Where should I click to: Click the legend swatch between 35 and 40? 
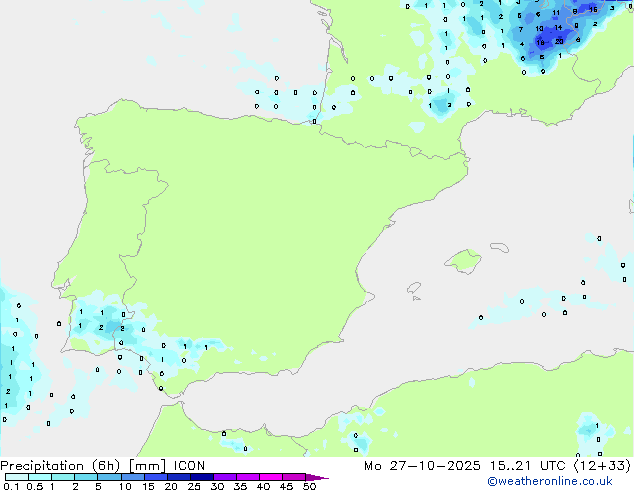coord(248,477)
